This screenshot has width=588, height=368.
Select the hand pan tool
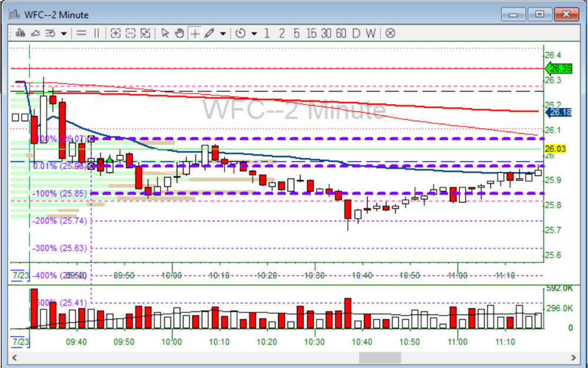(179, 33)
